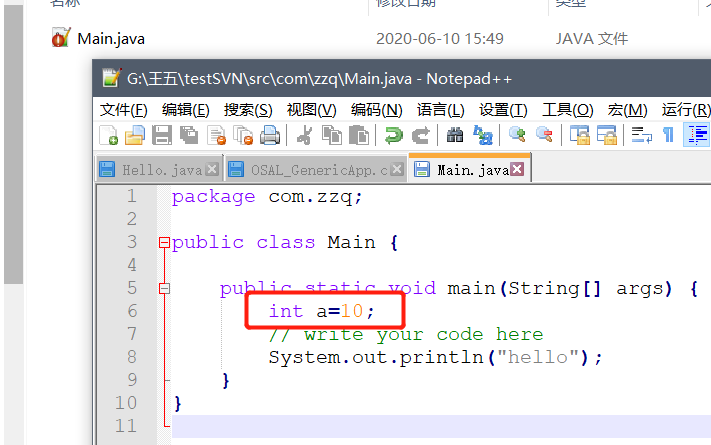711x445 pixels.
Task: Click the empty highlighted line 11
Action: pyautogui.click(x=441, y=426)
